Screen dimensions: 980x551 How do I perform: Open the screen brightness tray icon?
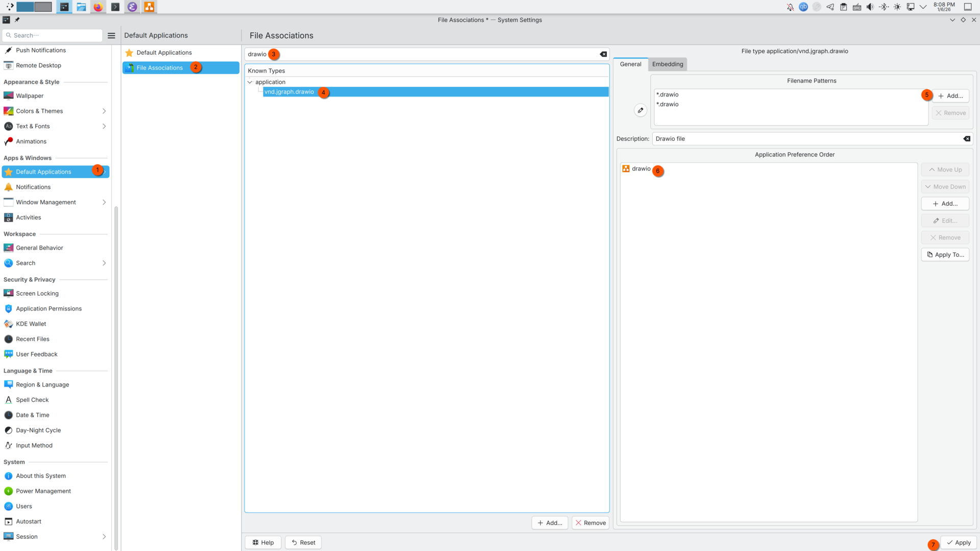(897, 7)
